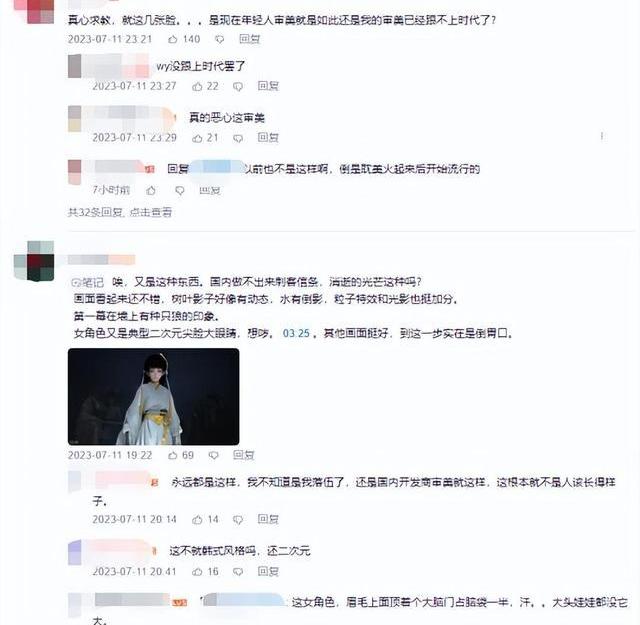Dislike the 20:41 reply
The height and width of the screenshot is (625, 640).
pyautogui.click(x=238, y=572)
